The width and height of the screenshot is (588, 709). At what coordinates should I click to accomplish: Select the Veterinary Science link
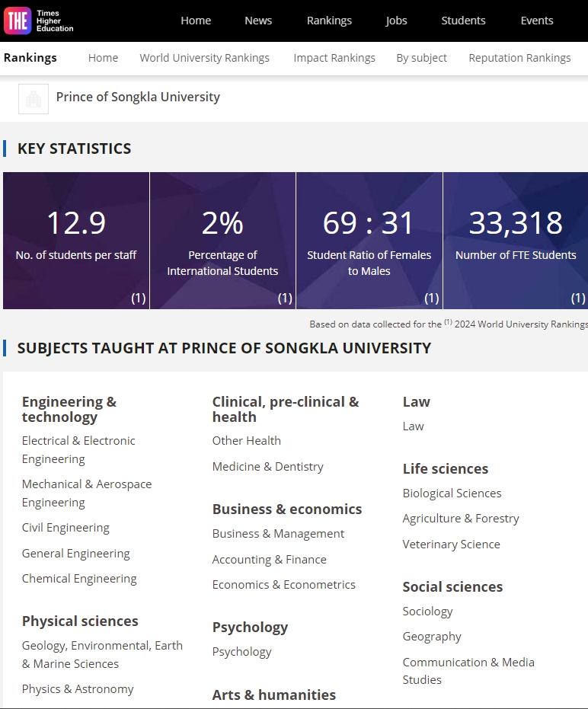click(451, 545)
